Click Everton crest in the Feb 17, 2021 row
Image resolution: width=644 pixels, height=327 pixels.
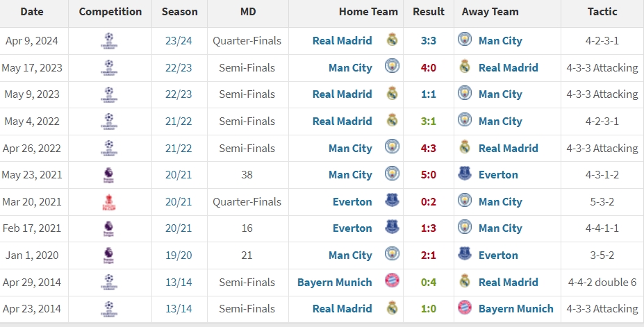click(392, 228)
